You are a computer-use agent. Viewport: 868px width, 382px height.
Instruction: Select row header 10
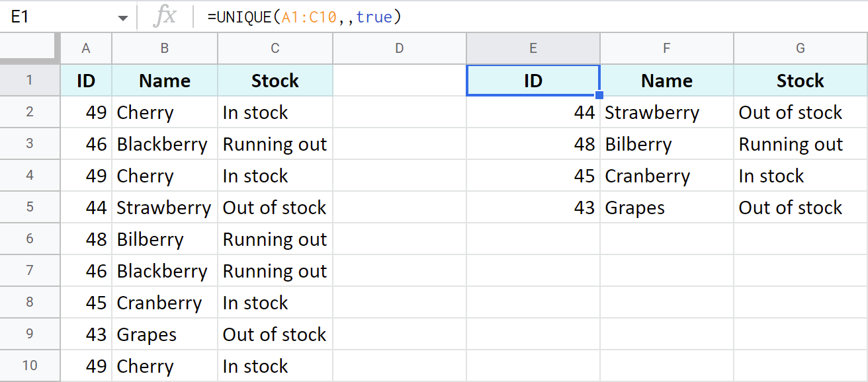point(30,365)
